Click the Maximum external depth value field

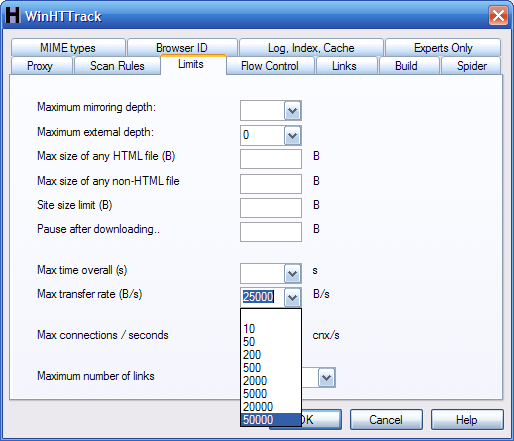point(262,135)
